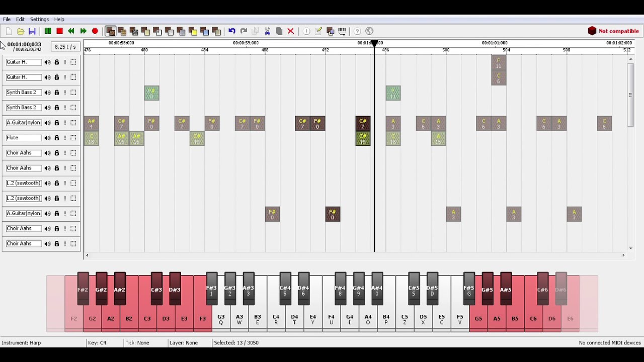Click the Flute layer name field
This screenshot has width=644, height=362.
(x=24, y=138)
